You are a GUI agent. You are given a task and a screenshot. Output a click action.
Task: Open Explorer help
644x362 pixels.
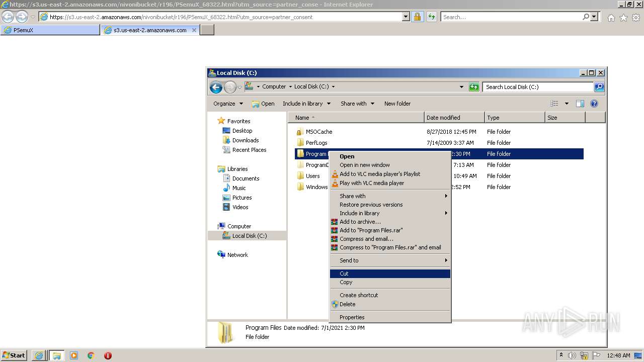(594, 104)
